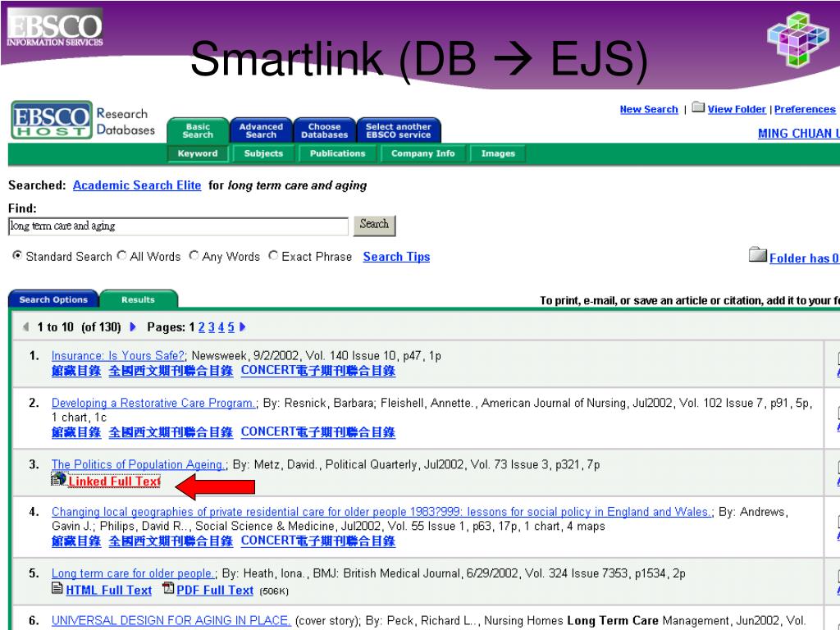Viewport: 840px width, 630px height.
Task: Open Developing a Restorative Care Program article
Action: pyautogui.click(x=153, y=403)
